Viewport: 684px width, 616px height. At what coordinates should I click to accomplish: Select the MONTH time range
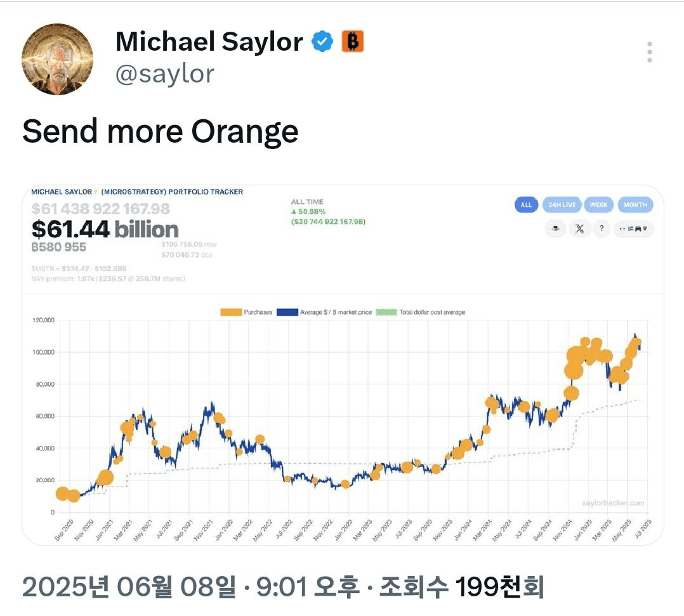point(635,205)
